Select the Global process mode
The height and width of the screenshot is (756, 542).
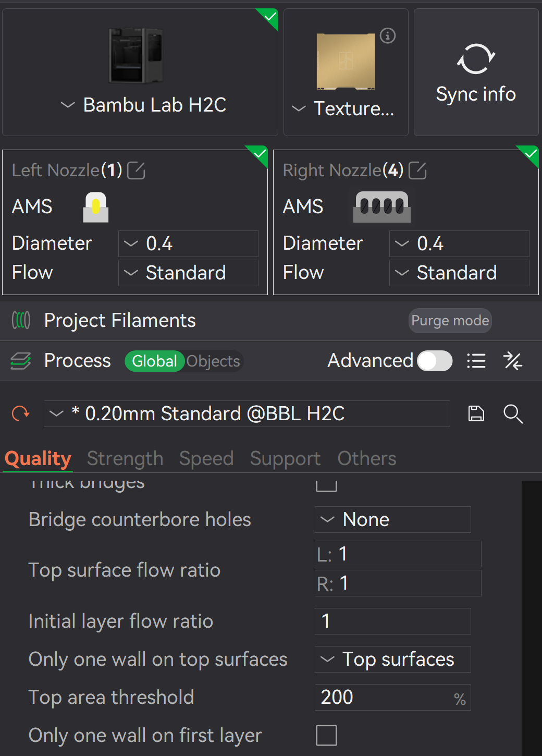(155, 361)
